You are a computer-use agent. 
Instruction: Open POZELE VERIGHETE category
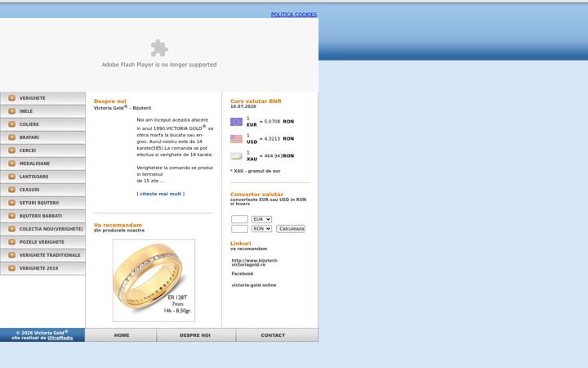tap(42, 242)
